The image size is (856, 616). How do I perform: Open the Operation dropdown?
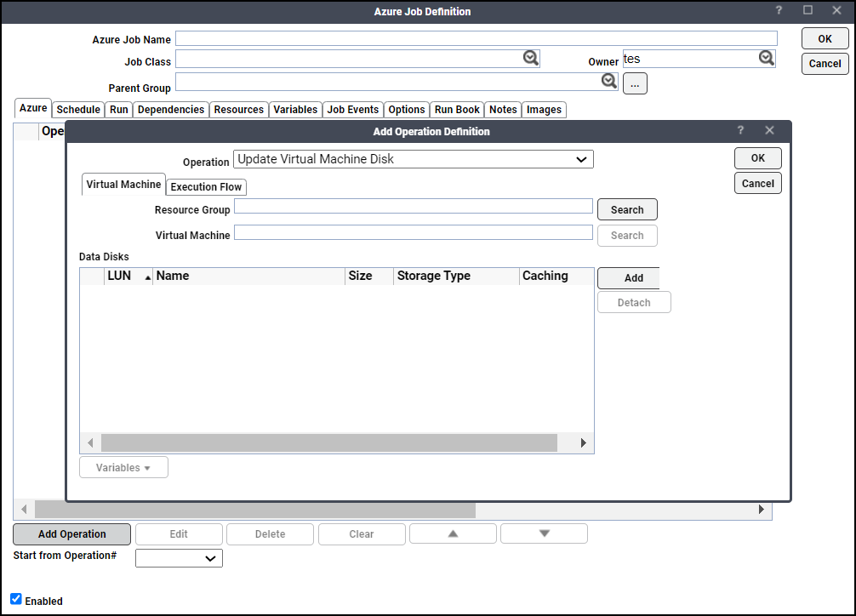[414, 159]
